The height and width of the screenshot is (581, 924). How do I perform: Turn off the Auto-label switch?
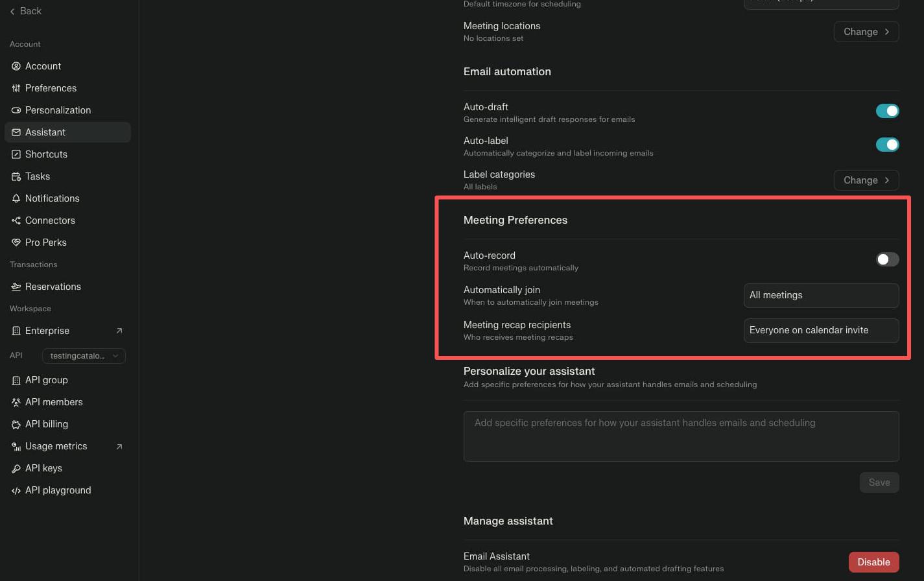tap(887, 145)
